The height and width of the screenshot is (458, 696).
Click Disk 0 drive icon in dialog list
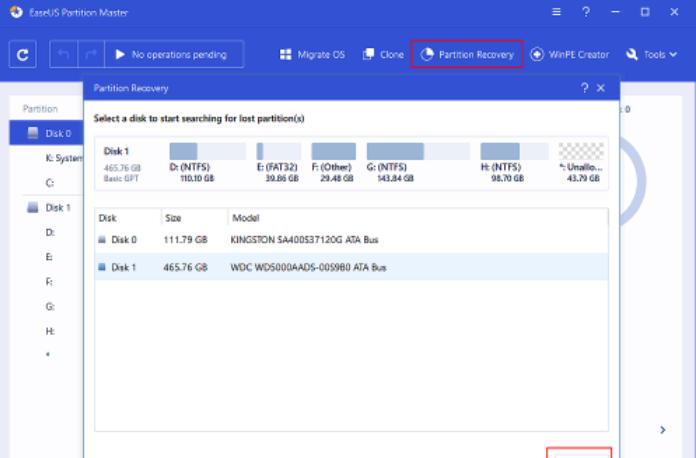[102, 240]
